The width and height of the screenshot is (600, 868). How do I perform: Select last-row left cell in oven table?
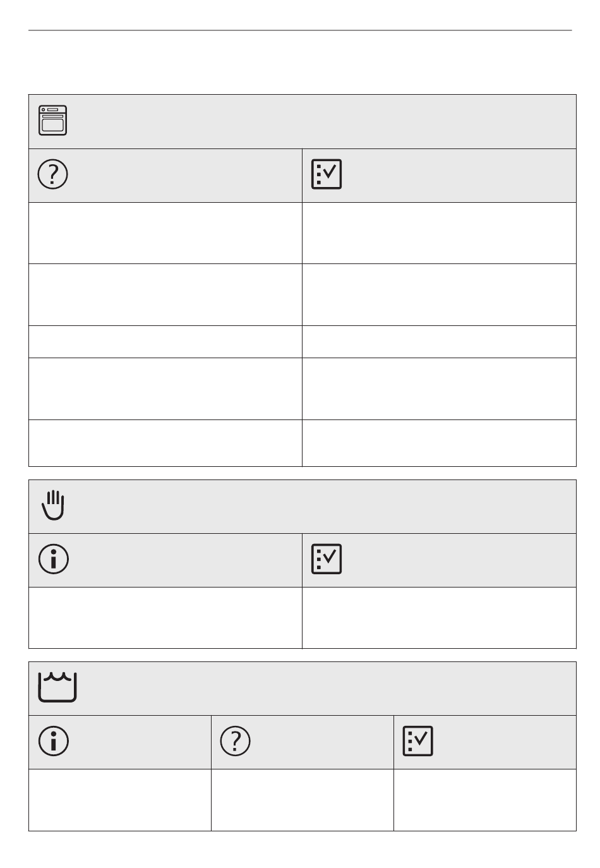click(165, 443)
